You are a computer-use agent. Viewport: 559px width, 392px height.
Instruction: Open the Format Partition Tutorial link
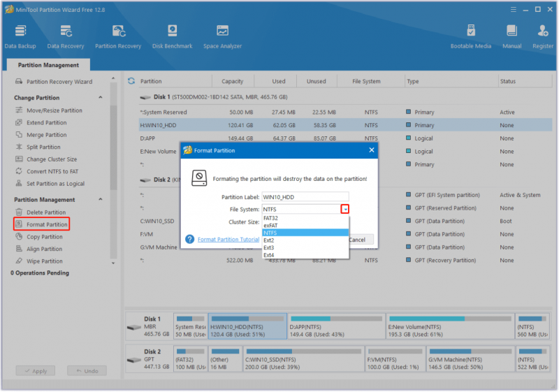click(x=228, y=240)
